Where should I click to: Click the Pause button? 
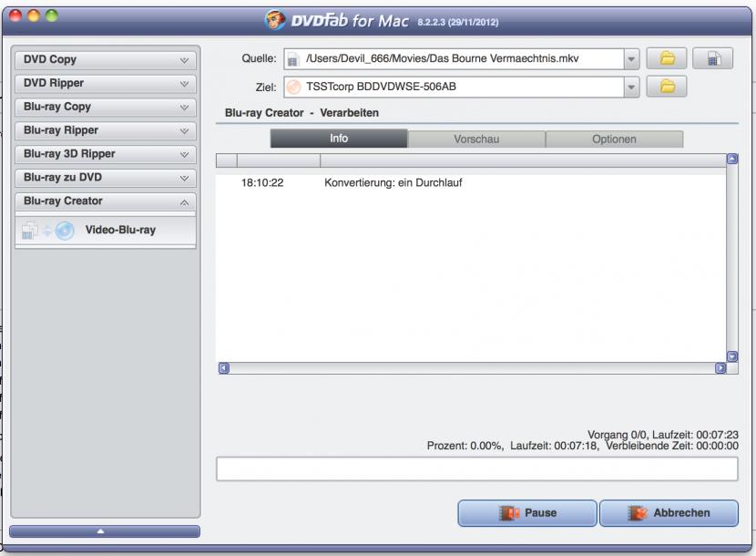[527, 513]
